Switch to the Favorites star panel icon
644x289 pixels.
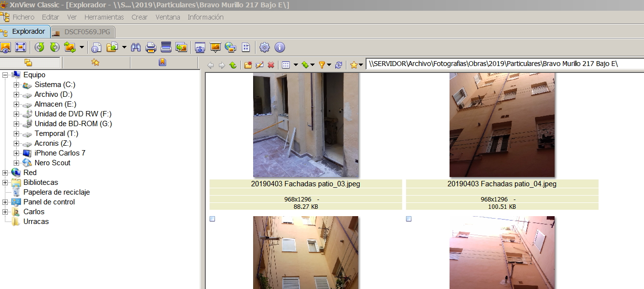[x=95, y=63]
